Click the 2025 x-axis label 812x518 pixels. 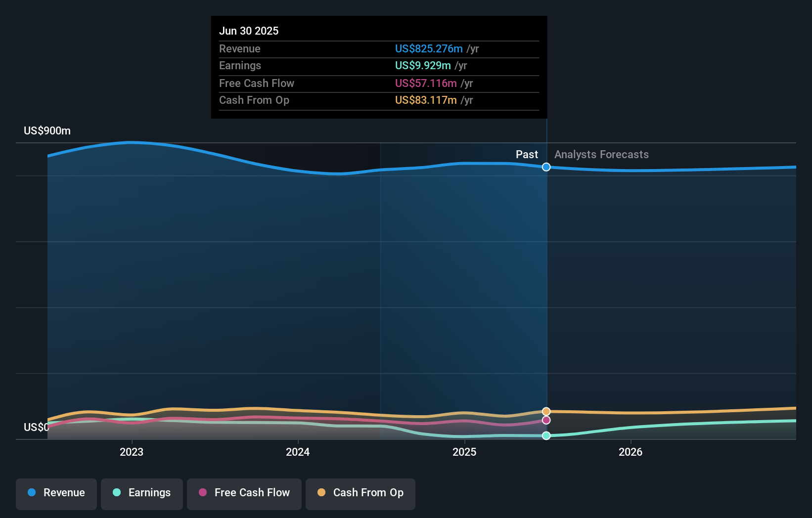(x=464, y=452)
